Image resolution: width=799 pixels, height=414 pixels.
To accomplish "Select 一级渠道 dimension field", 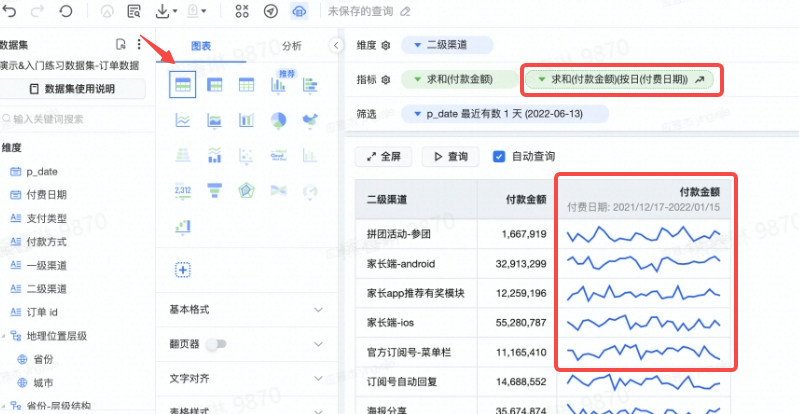I will tap(46, 266).
